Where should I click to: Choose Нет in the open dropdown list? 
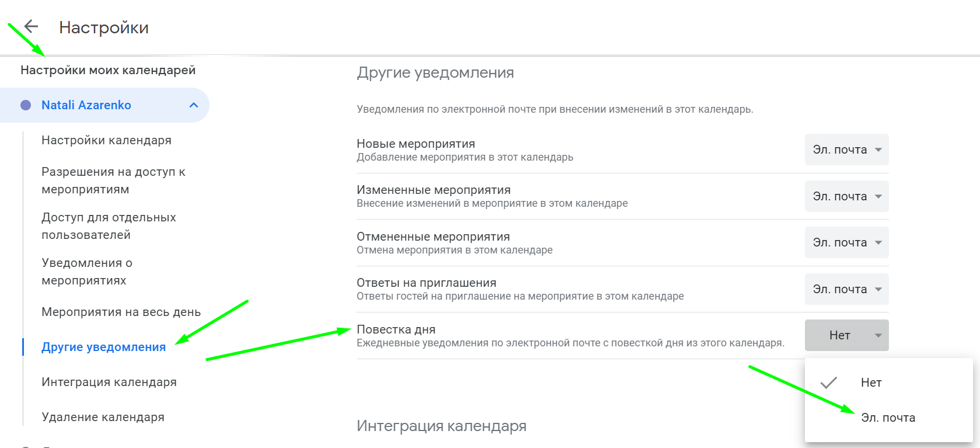[888, 383]
